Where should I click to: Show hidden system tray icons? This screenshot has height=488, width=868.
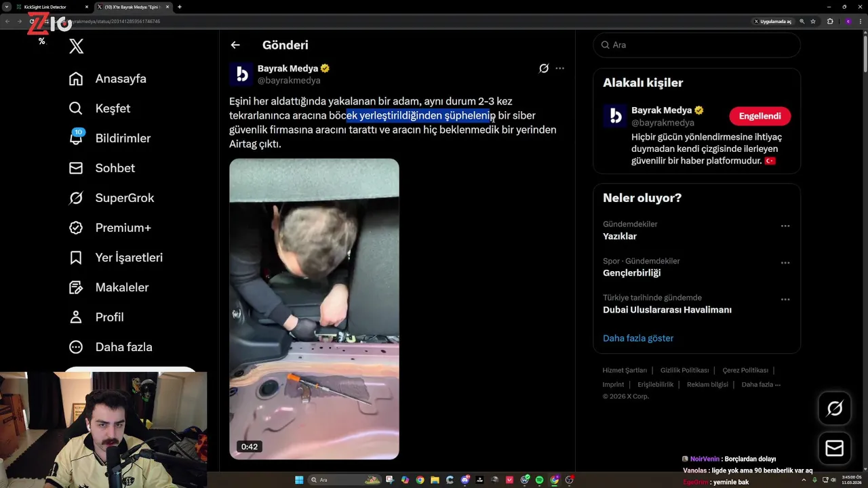[804, 480]
